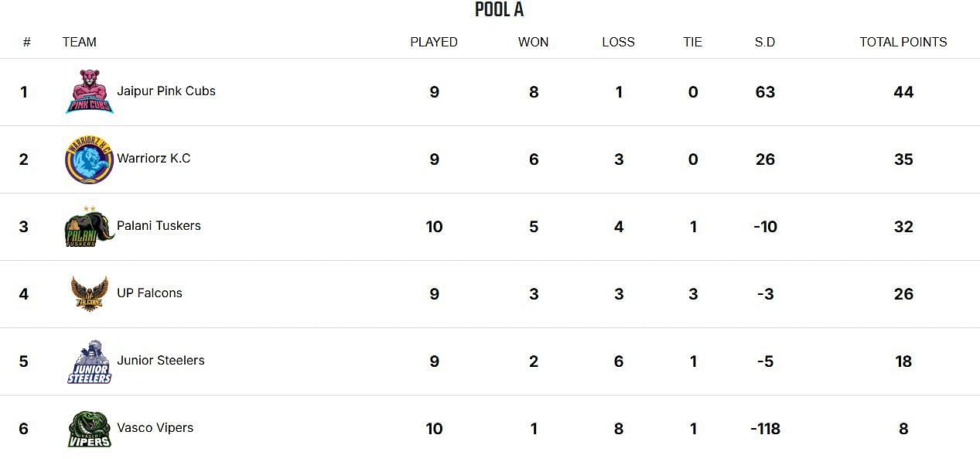Open the Junior Steelers team name

tap(161, 360)
